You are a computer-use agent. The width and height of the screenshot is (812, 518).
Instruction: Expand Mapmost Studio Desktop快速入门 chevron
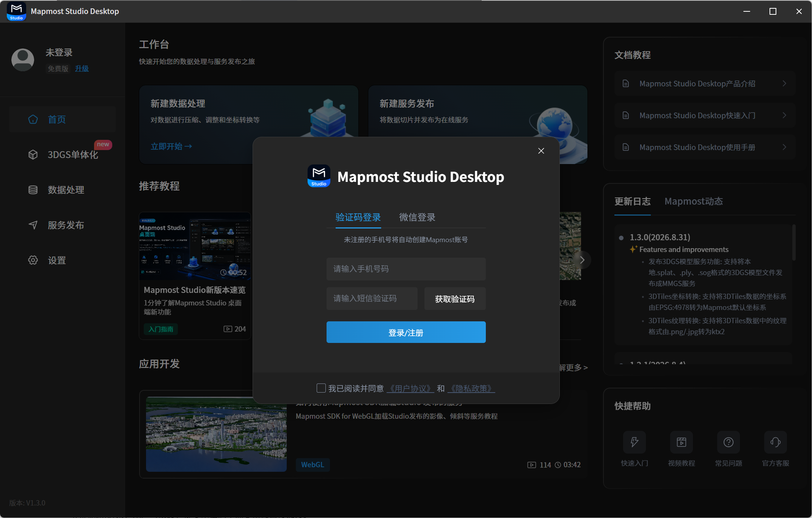[784, 115]
